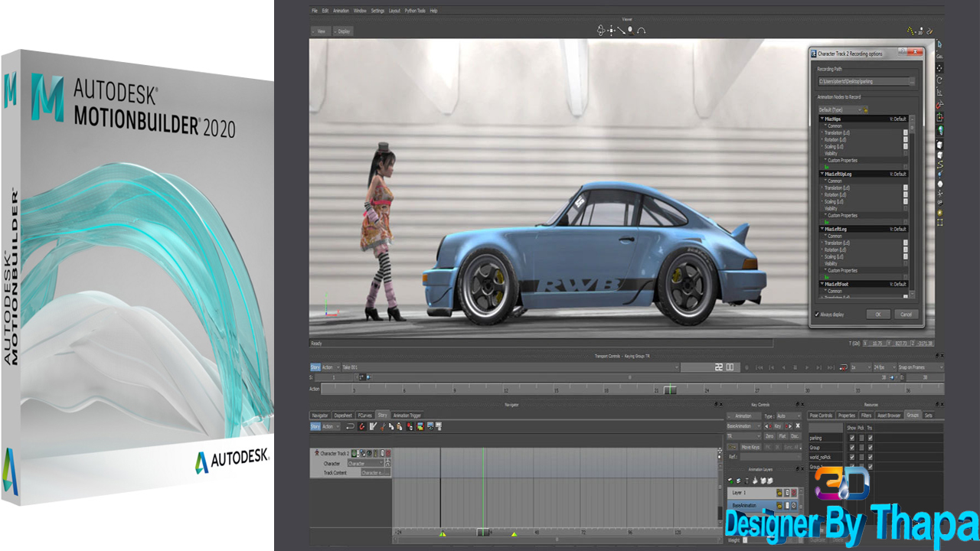Open the 24 fps dropdown

pos(884,367)
